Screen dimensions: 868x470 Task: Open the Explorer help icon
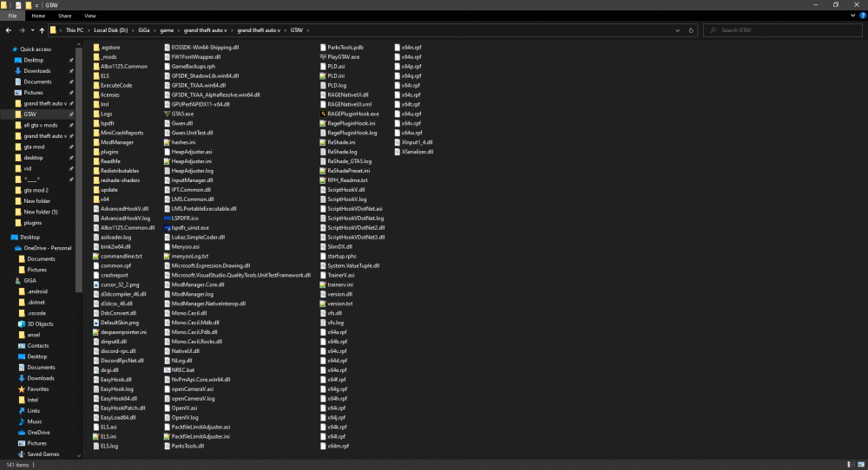coord(863,16)
